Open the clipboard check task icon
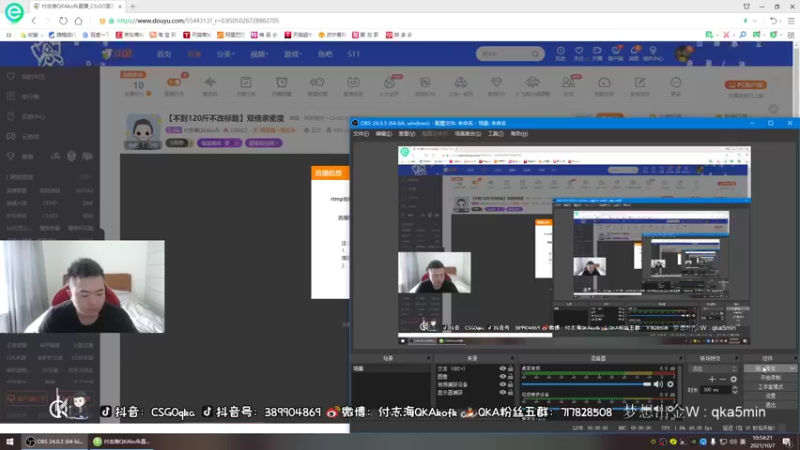This screenshot has width=800, height=450. (245, 82)
